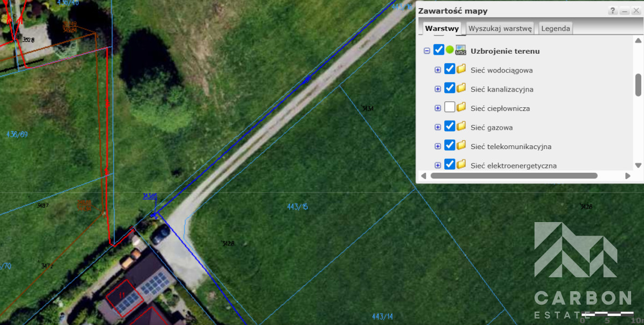Click the WMS icon beside Uzbrojenie terenu

pos(460,50)
